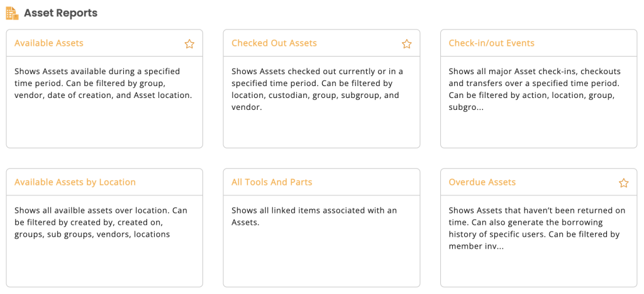The height and width of the screenshot is (294, 644).
Task: Open the Checked Out Assets report
Action: (274, 43)
